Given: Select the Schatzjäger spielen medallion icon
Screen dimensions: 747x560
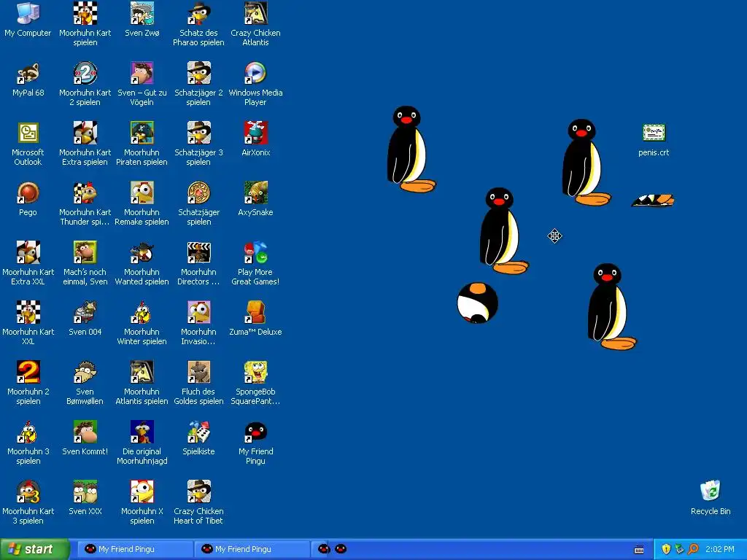Looking at the screenshot, I should (198, 192).
